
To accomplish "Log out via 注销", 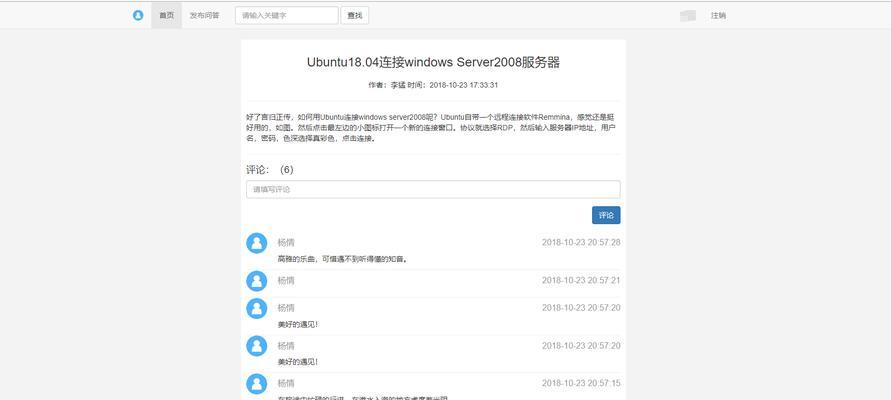I will 718,15.
